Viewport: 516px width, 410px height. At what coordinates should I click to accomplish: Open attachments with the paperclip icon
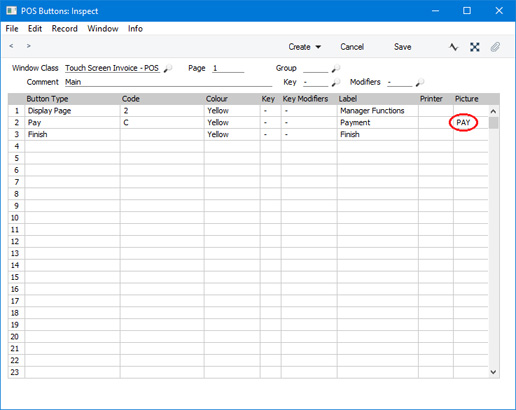click(x=495, y=47)
